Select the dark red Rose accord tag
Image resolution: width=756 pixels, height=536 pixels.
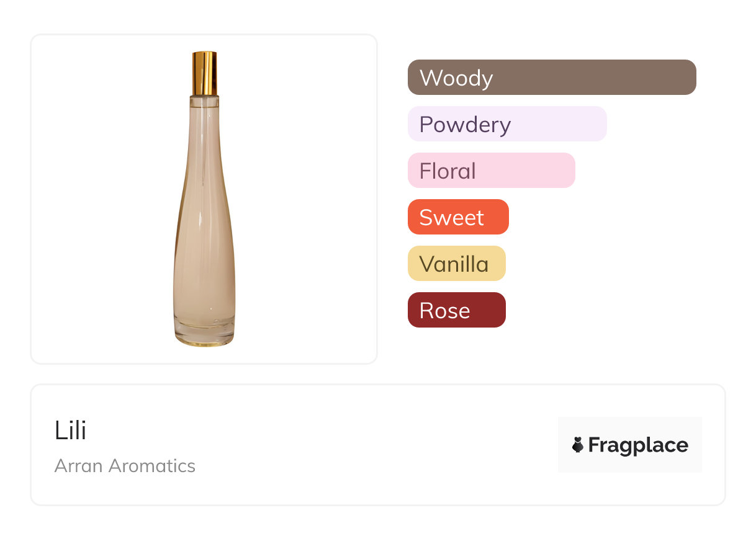tap(456, 310)
